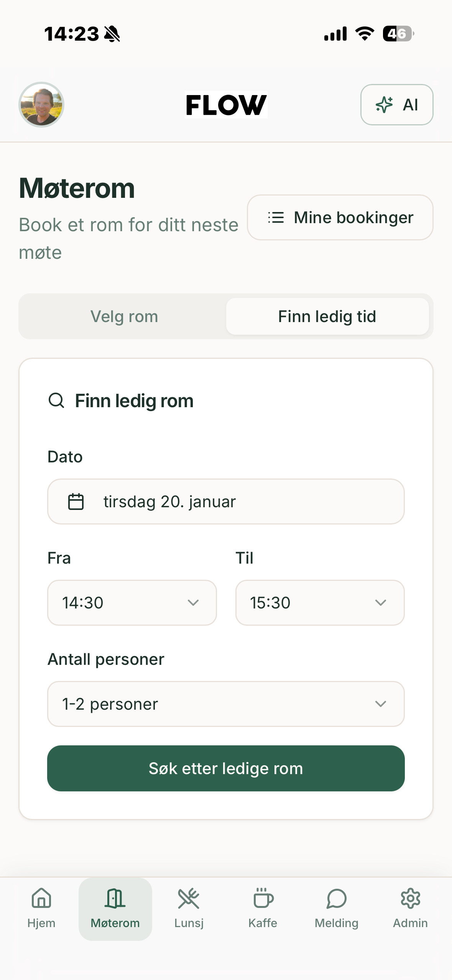Open the Hjem home icon
This screenshot has height=980, width=452.
pos(41,899)
